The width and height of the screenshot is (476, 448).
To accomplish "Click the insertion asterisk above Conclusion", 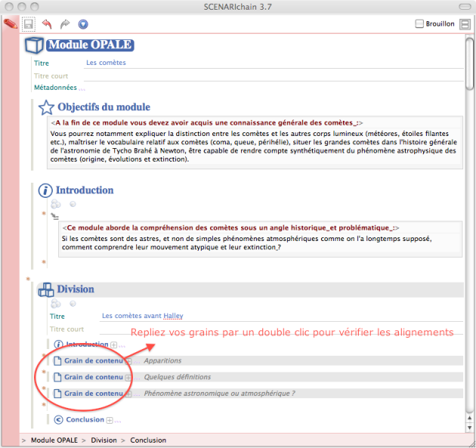I will click(x=44, y=405).
